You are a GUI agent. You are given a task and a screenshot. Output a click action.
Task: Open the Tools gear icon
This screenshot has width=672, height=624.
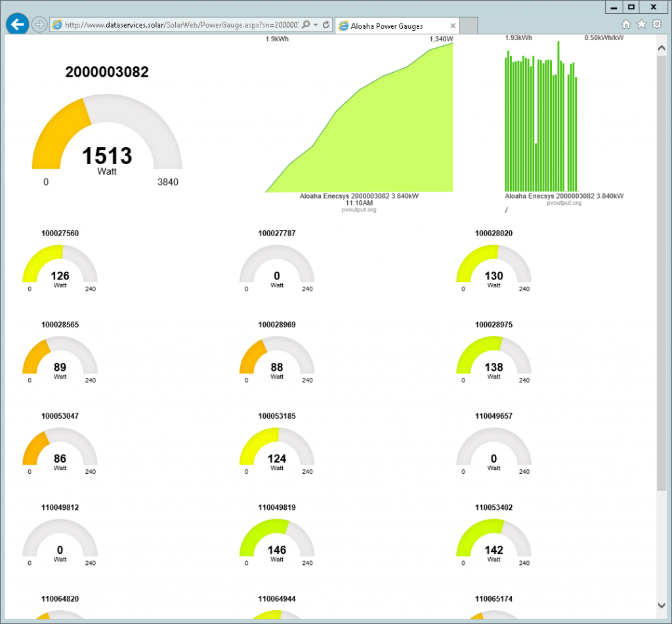pos(657,24)
